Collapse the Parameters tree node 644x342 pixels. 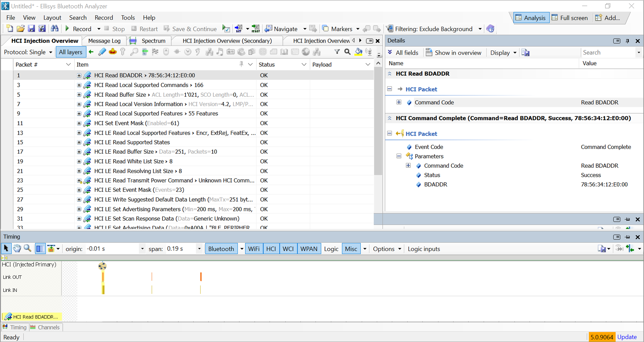point(399,156)
